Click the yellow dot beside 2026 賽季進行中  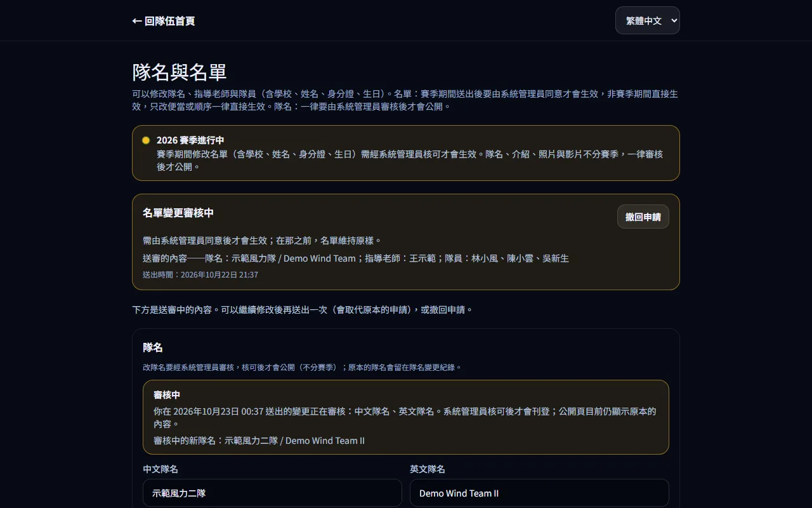pyautogui.click(x=146, y=140)
